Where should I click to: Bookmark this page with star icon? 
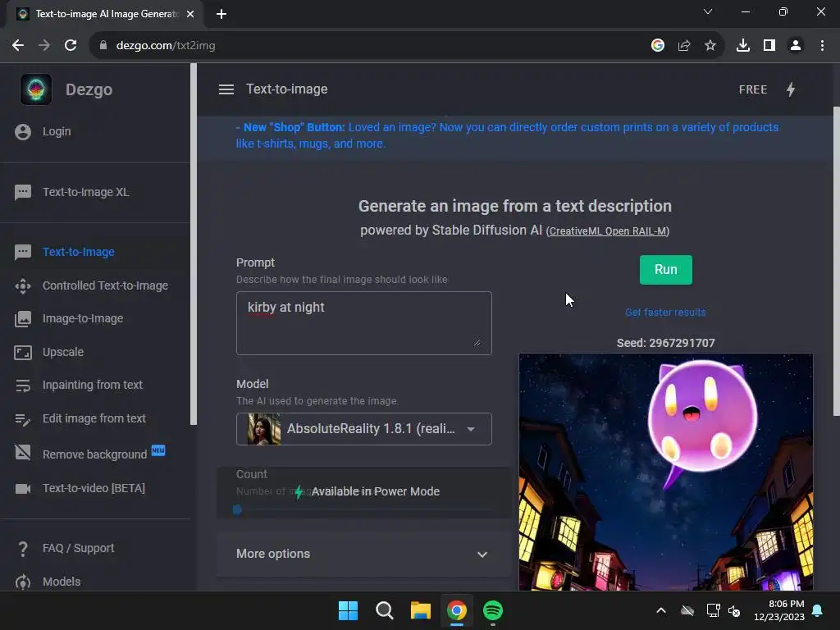tap(710, 46)
